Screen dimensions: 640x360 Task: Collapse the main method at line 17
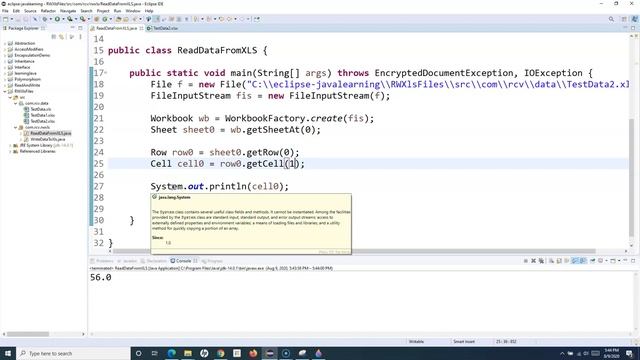coord(106,73)
